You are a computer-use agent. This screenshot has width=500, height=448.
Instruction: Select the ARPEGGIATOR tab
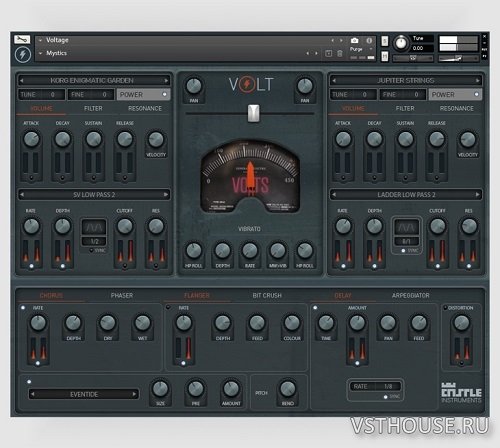tap(411, 295)
